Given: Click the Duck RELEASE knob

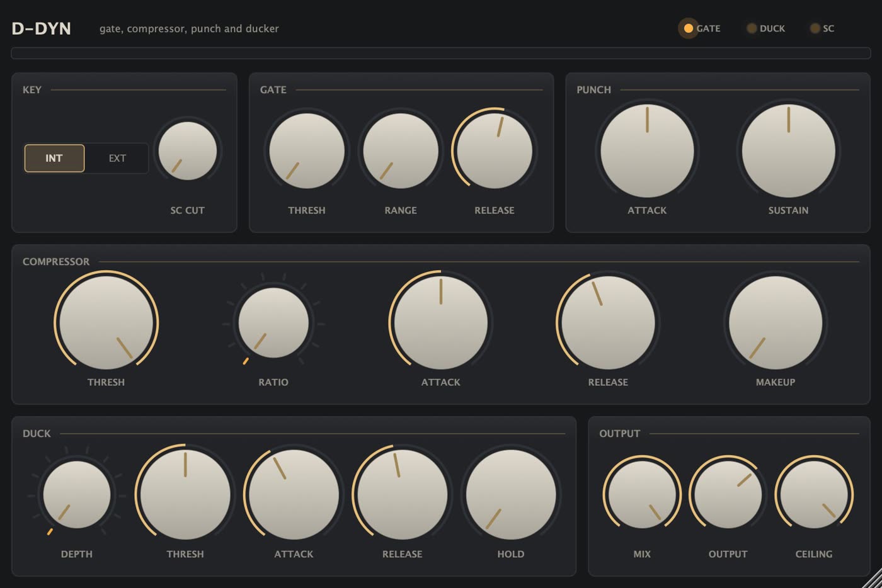Looking at the screenshot, I should click(x=402, y=495).
